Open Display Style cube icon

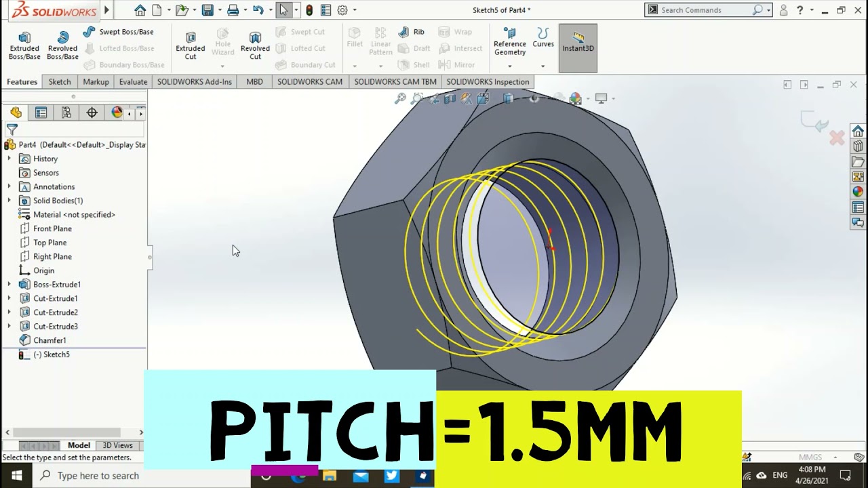coord(508,99)
